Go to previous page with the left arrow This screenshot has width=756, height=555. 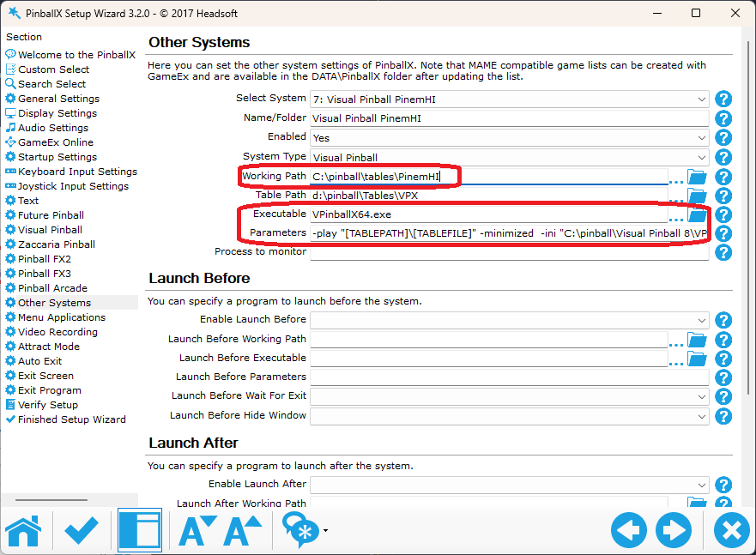pos(629,530)
